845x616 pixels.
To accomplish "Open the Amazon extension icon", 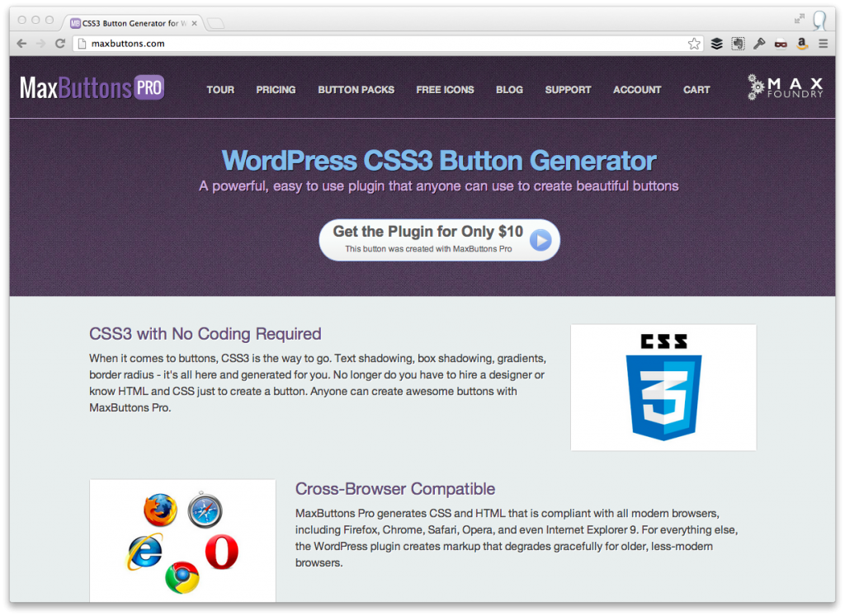I will click(x=802, y=44).
